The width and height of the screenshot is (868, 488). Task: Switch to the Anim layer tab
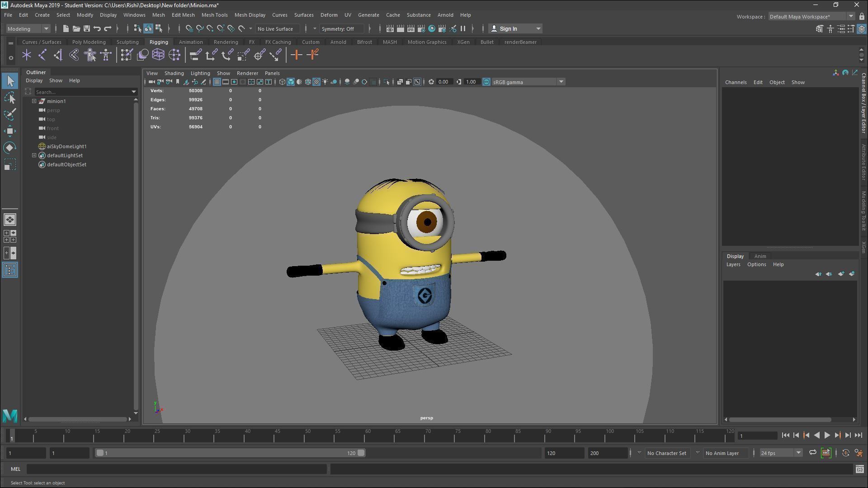pos(760,256)
